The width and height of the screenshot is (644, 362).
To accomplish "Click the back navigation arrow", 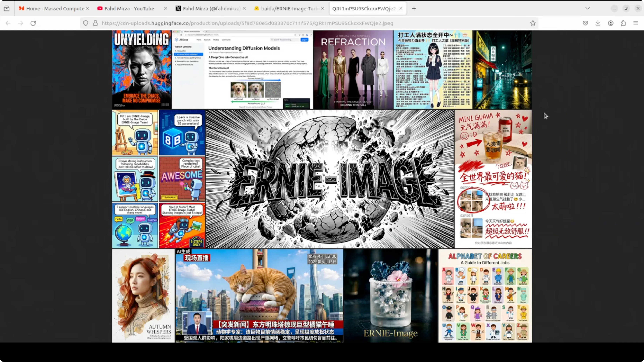I will pos(8,23).
